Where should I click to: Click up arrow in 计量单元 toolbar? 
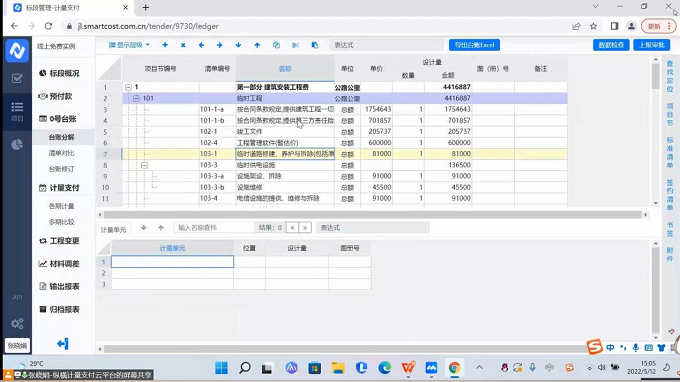[161, 228]
